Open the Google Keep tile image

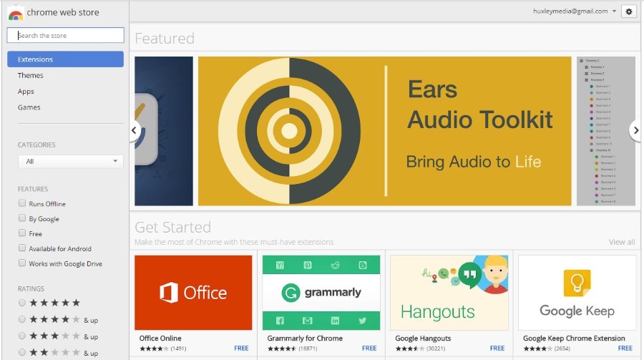click(x=577, y=293)
